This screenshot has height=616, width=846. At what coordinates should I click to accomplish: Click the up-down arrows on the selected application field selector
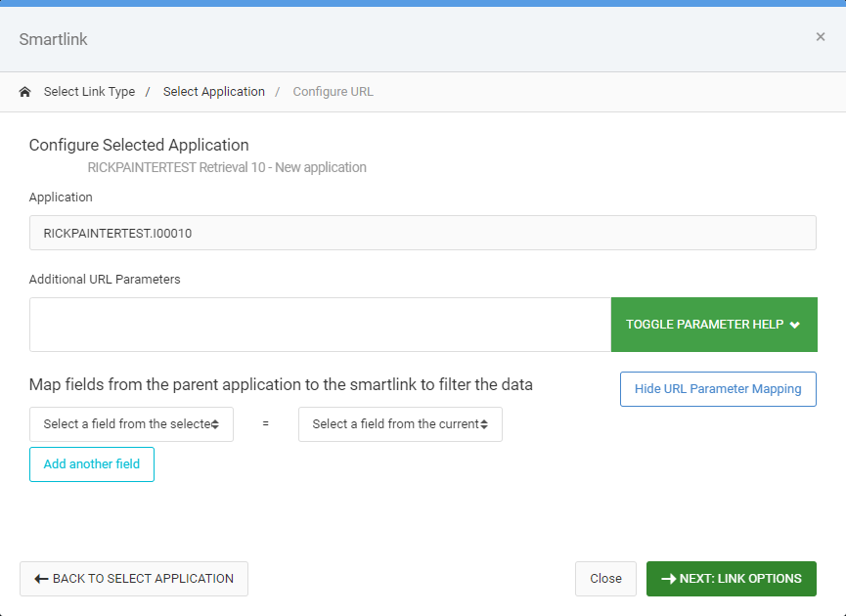[x=215, y=424]
